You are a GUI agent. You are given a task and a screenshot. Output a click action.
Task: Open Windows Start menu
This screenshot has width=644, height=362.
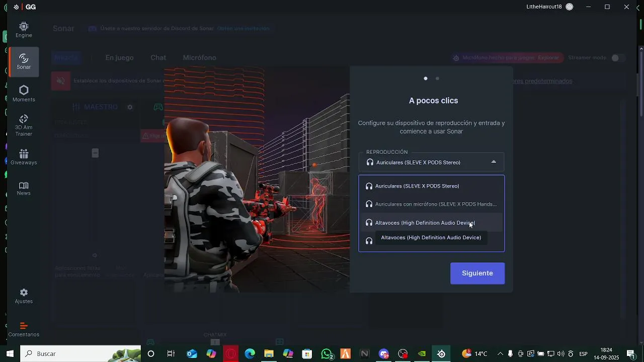pos(10,353)
